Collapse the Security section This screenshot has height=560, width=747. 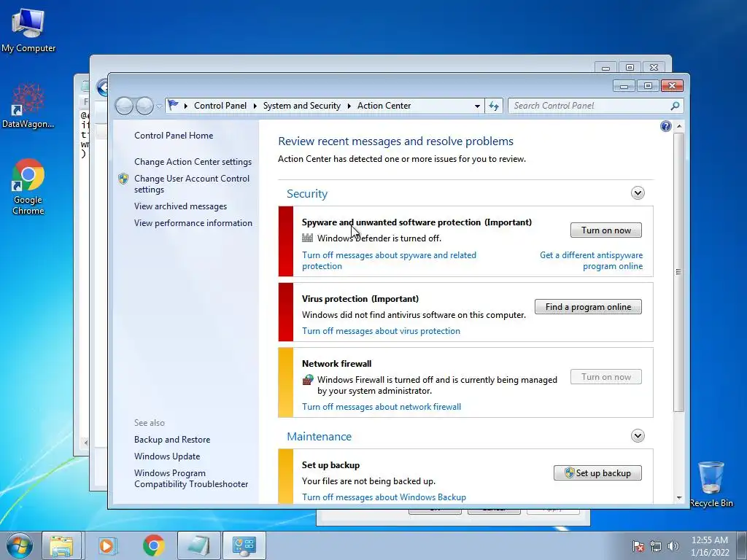point(638,192)
